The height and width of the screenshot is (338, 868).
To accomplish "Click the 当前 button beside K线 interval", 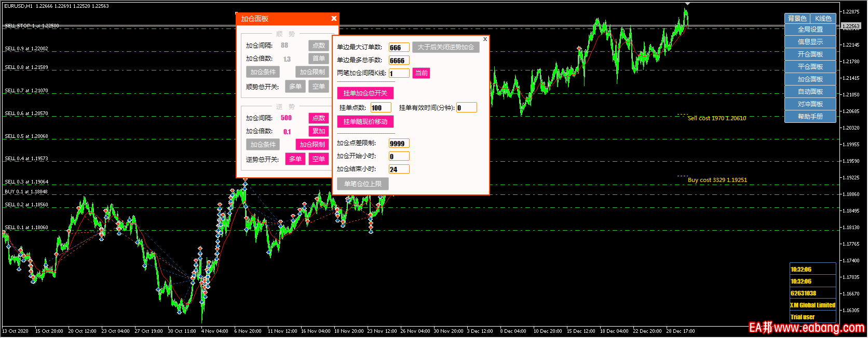I will click(x=421, y=73).
